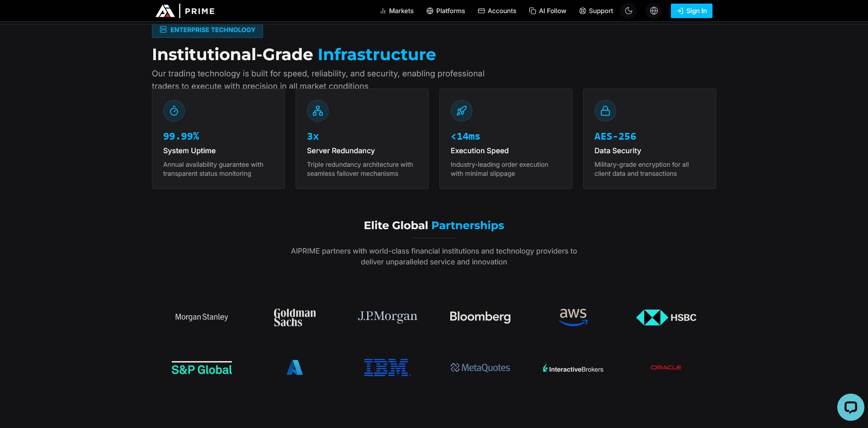Expand the Accounts navigation item
868x428 pixels.
coord(497,11)
